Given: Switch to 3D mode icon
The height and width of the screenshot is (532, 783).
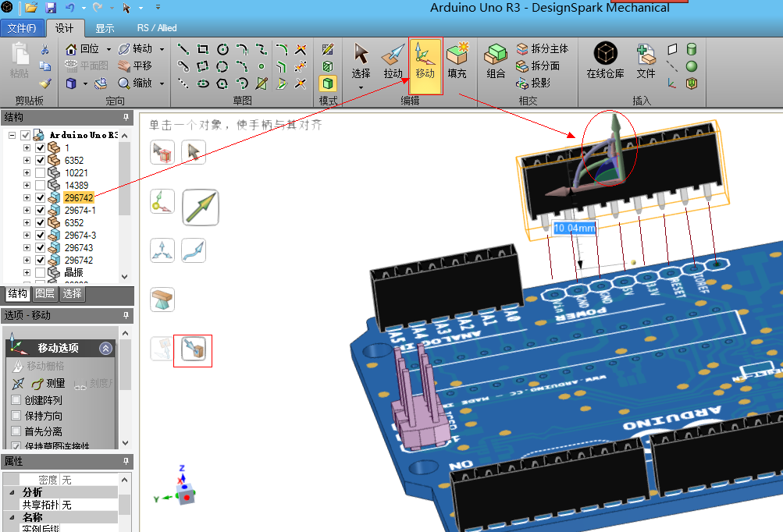Looking at the screenshot, I should 328,83.
